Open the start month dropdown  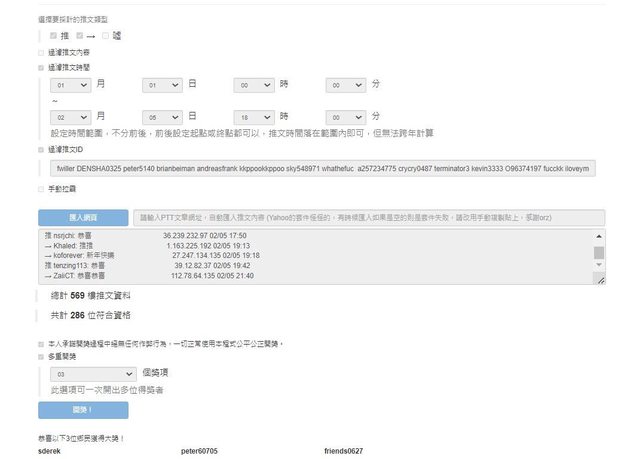click(70, 88)
